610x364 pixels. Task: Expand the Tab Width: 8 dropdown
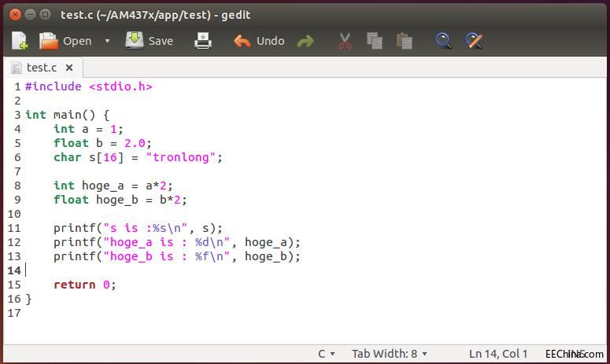point(390,354)
